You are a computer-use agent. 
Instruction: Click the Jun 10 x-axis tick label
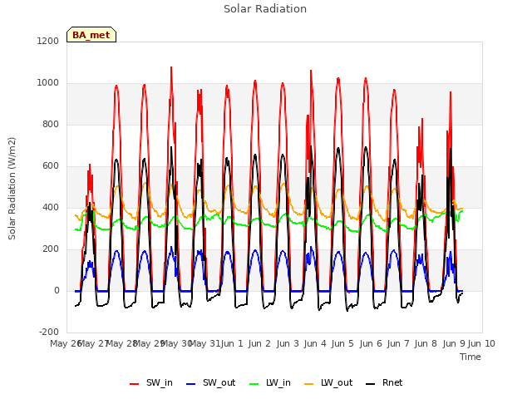(481, 343)
